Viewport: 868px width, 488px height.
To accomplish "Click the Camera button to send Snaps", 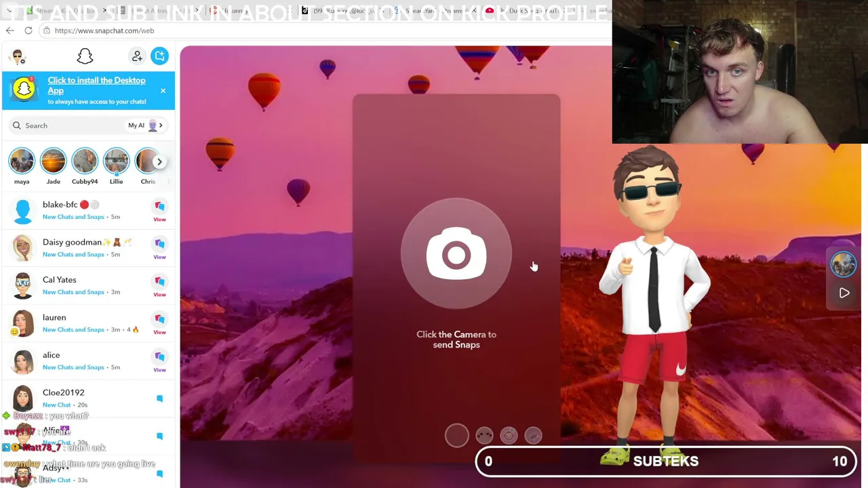I will (x=456, y=254).
